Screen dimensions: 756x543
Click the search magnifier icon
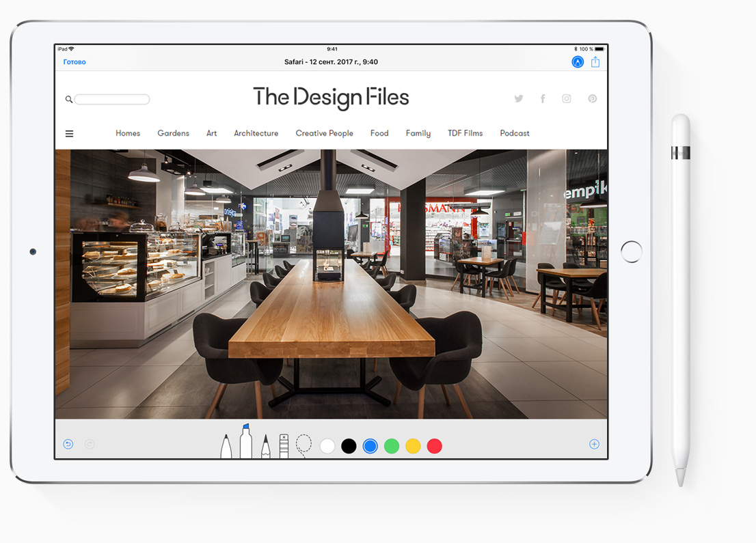click(69, 99)
